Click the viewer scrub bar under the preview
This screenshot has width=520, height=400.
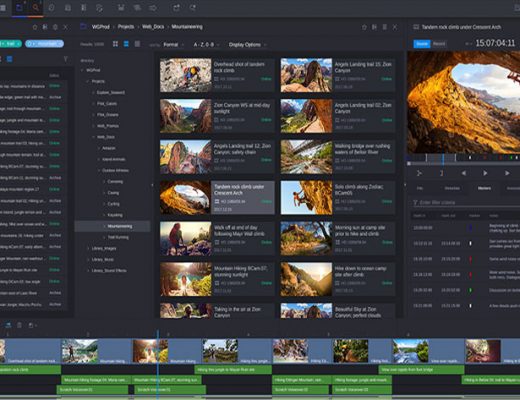[463, 164]
